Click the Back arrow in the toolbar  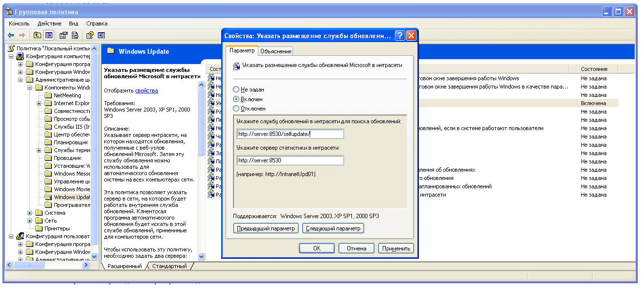(11, 35)
